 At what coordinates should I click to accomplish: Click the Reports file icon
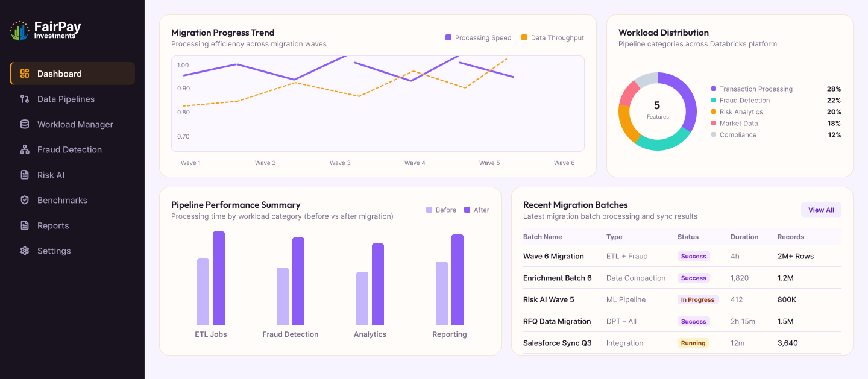[25, 225]
